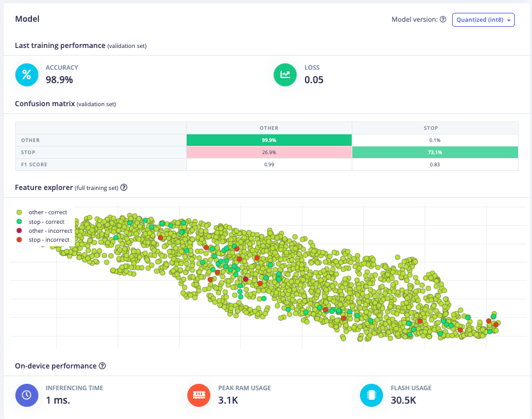Screen dimensions: 532x419
Task: Toggle 'stop - incorrect' legend entry
Action: coord(49,240)
